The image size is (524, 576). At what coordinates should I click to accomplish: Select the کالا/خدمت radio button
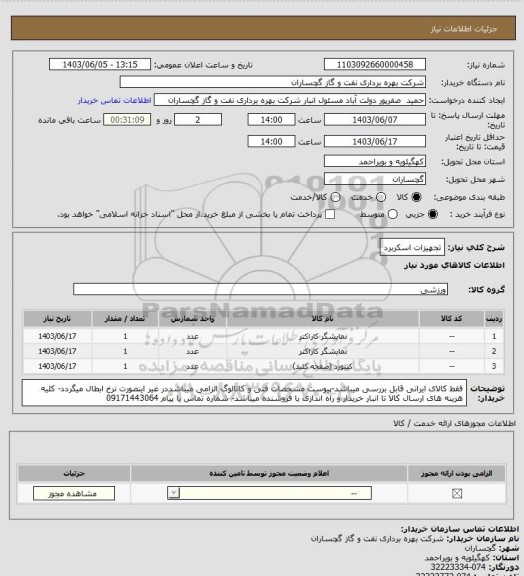335,197
